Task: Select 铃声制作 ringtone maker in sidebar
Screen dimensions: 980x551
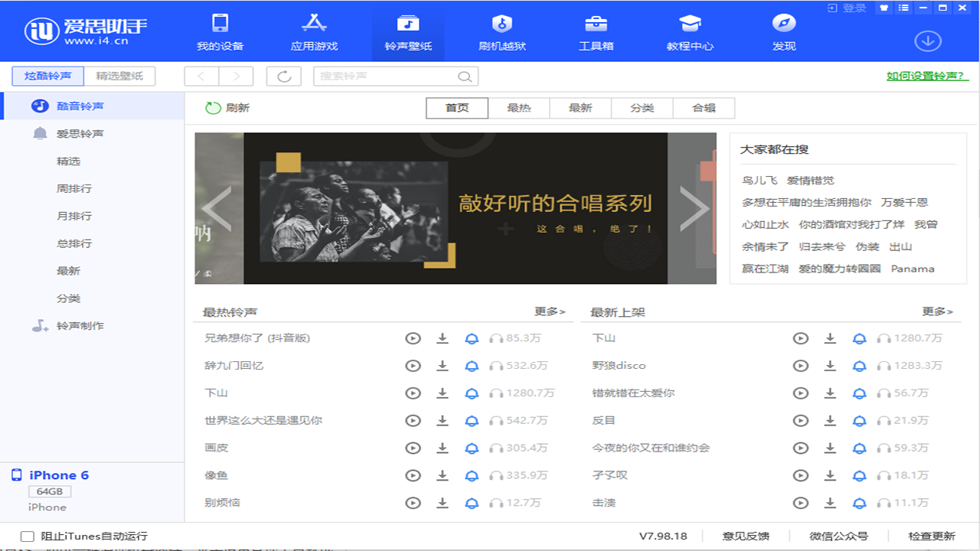Action: tap(82, 325)
